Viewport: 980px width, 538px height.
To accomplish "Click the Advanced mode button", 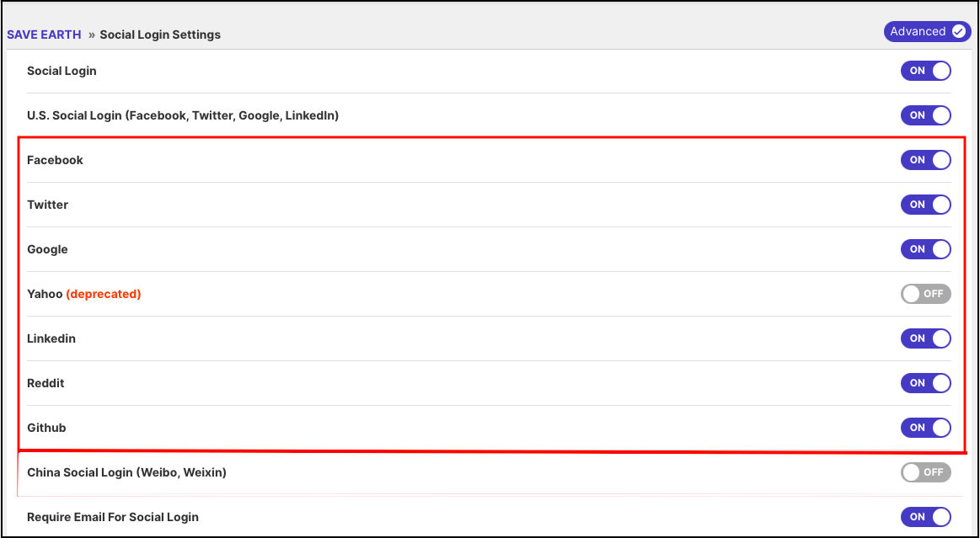I will 927,31.
